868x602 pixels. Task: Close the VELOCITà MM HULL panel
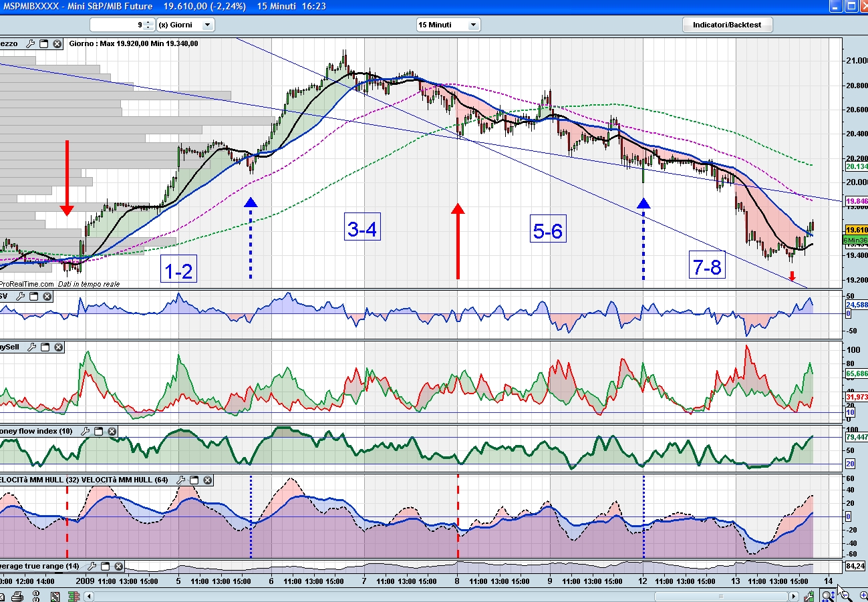tap(208, 480)
